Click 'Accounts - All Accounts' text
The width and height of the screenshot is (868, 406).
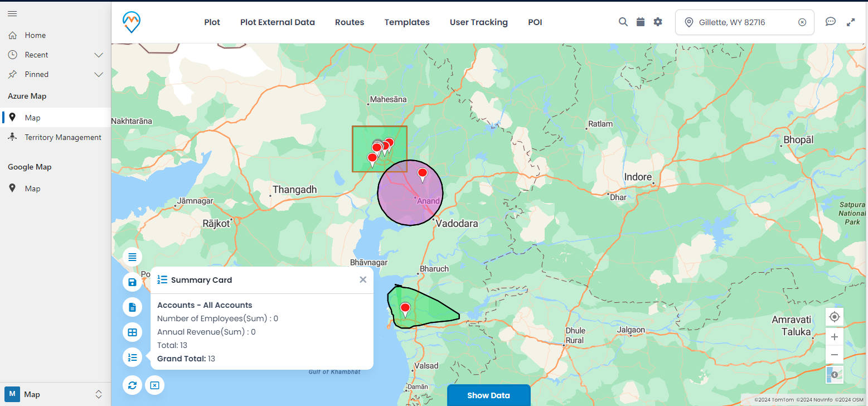[205, 305]
